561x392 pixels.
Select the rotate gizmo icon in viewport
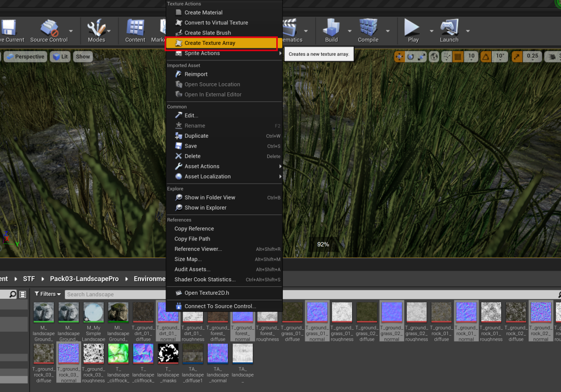click(x=410, y=56)
